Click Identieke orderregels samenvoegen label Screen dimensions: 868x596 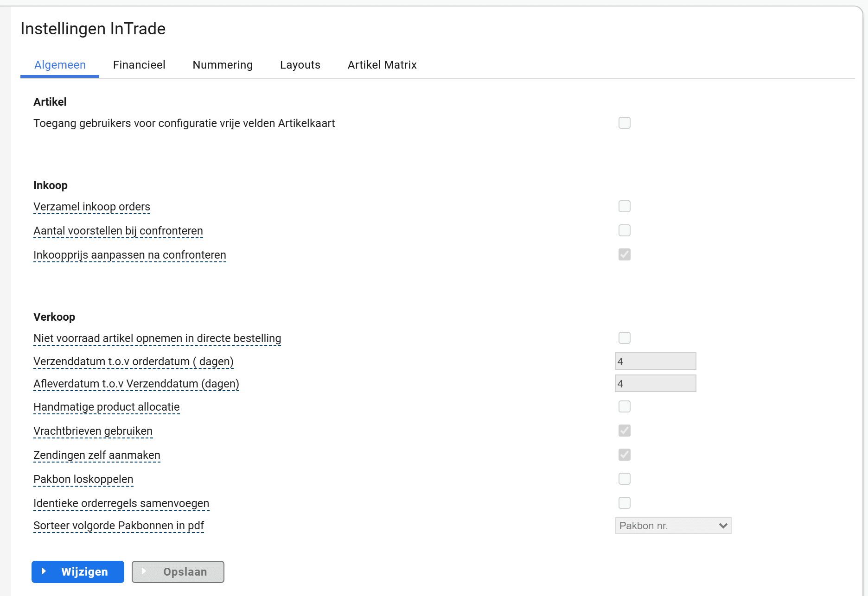click(x=121, y=503)
